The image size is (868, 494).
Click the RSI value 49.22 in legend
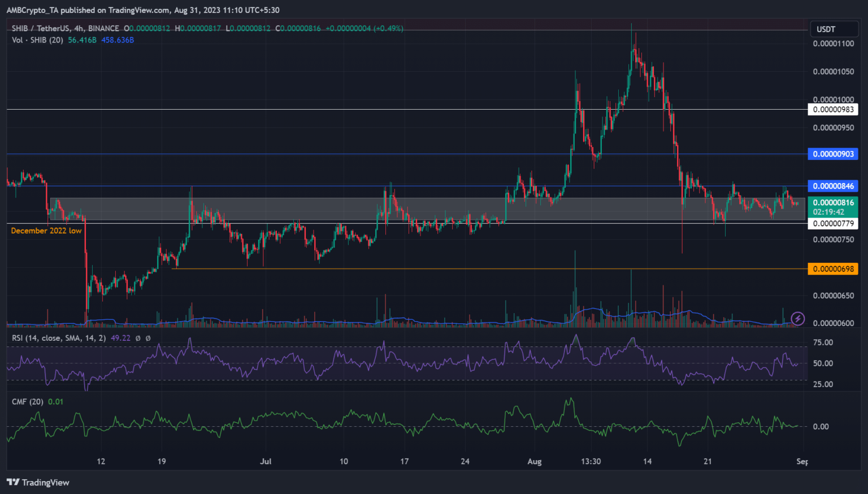(x=120, y=338)
